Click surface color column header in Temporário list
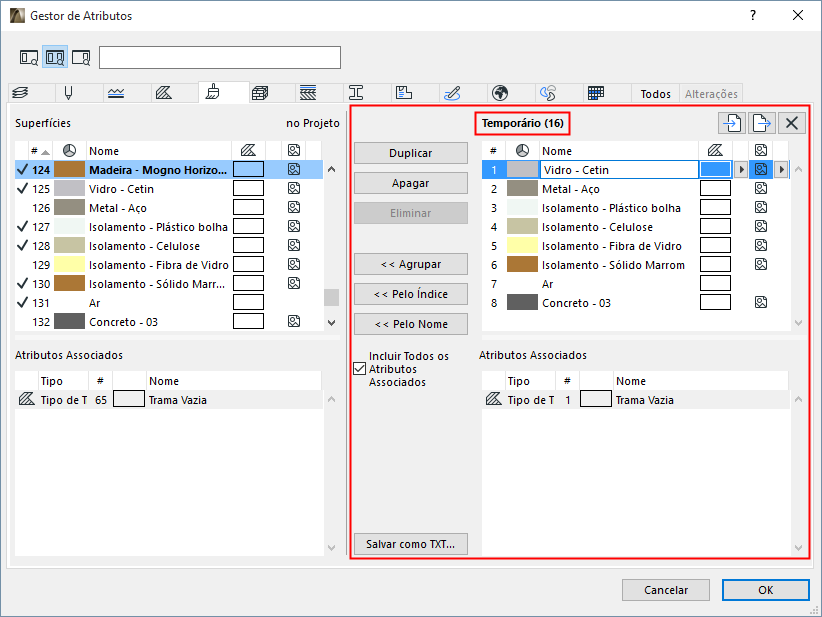The width and height of the screenshot is (822, 617). pos(522,151)
